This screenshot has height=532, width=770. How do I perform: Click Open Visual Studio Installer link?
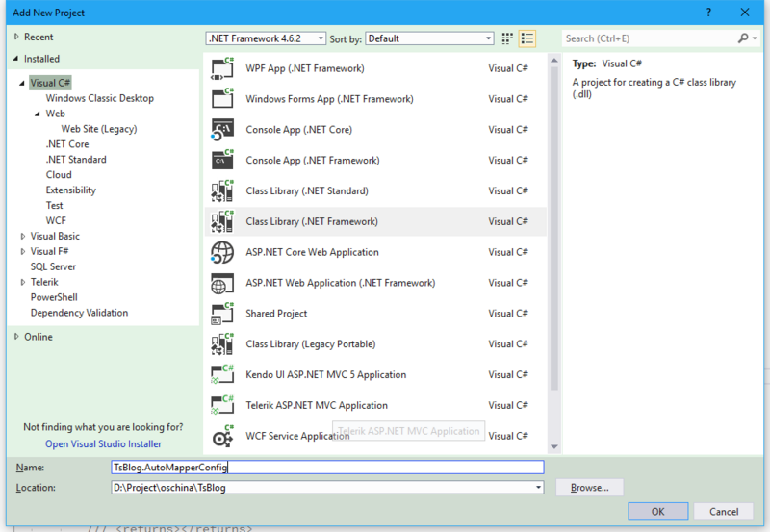[103, 443]
